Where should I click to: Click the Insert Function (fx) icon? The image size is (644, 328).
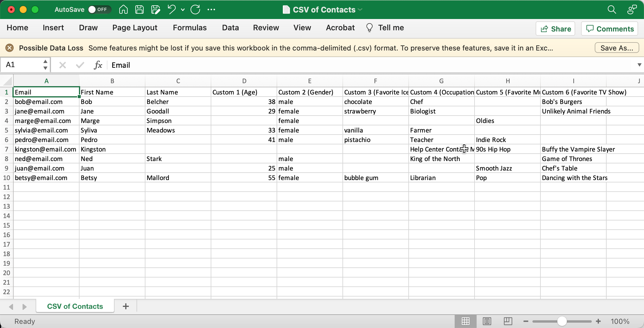click(x=98, y=65)
